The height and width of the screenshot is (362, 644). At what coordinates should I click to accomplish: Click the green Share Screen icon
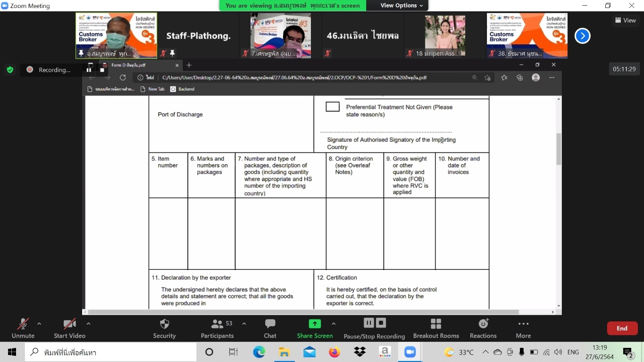(x=315, y=324)
